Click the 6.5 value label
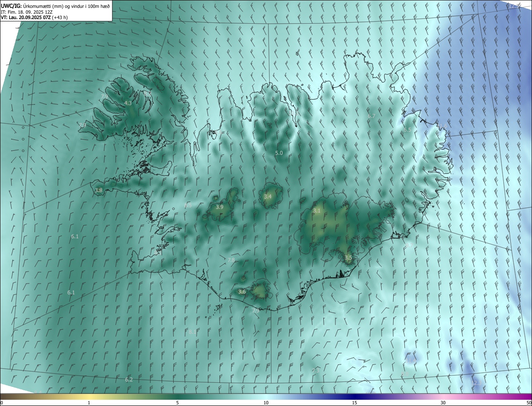 click(407, 130)
